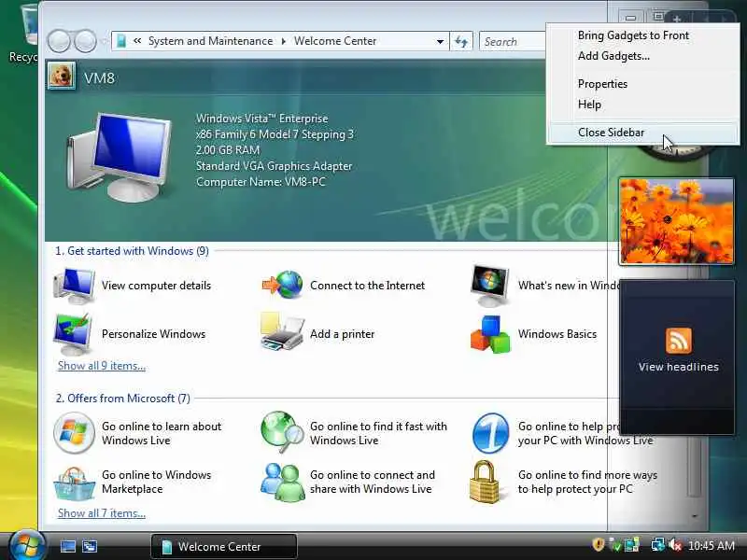
Task: Click the refresh button beside address bar
Action: tap(461, 41)
